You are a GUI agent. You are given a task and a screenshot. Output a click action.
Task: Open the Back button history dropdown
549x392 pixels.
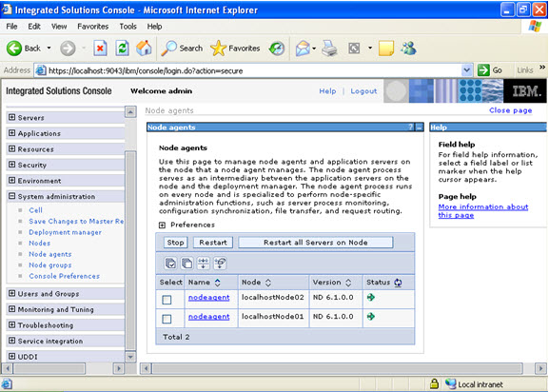tap(49, 48)
